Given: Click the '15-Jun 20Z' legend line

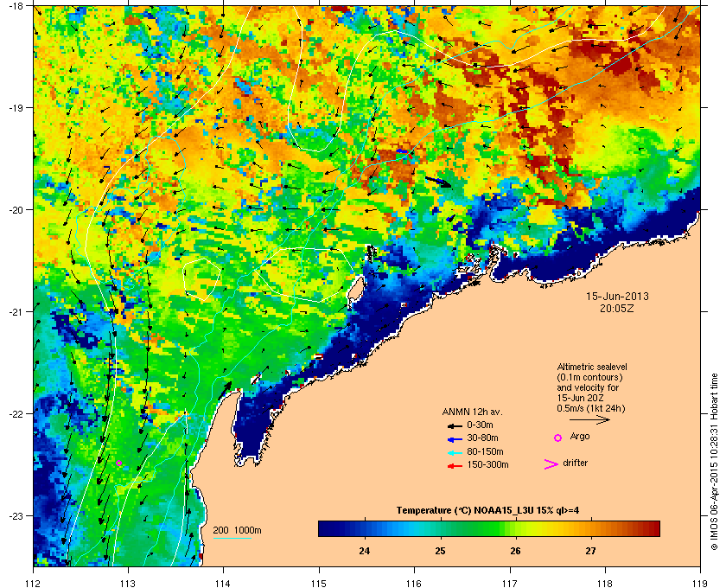Looking at the screenshot, I should (x=581, y=398).
